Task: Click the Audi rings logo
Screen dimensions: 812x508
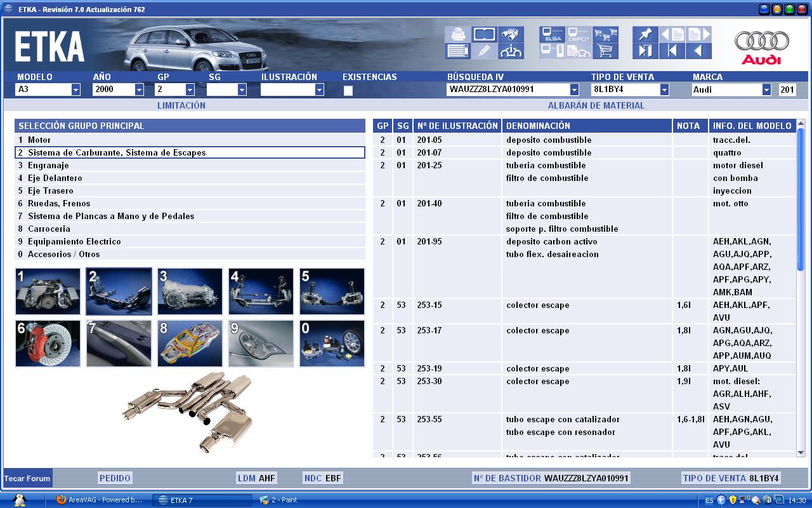Action: tap(762, 48)
